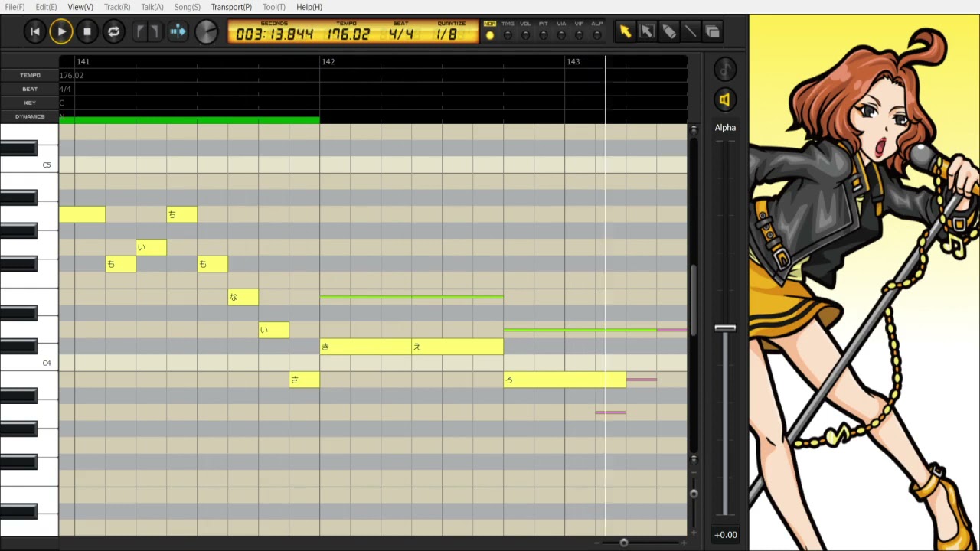Open the Tool(T) menu
Image resolution: width=980 pixels, height=551 pixels.
tap(274, 7)
